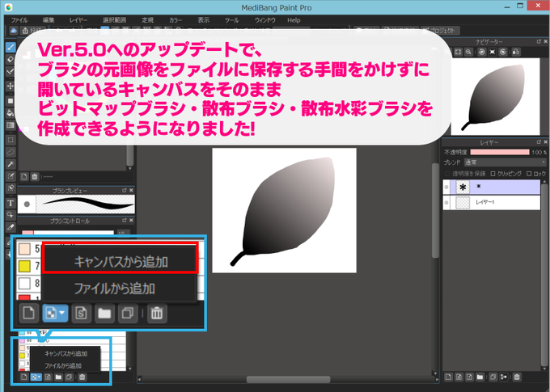Click the Layer panel vertical scrollbar
This screenshot has width=550, height=392.
click(x=544, y=276)
